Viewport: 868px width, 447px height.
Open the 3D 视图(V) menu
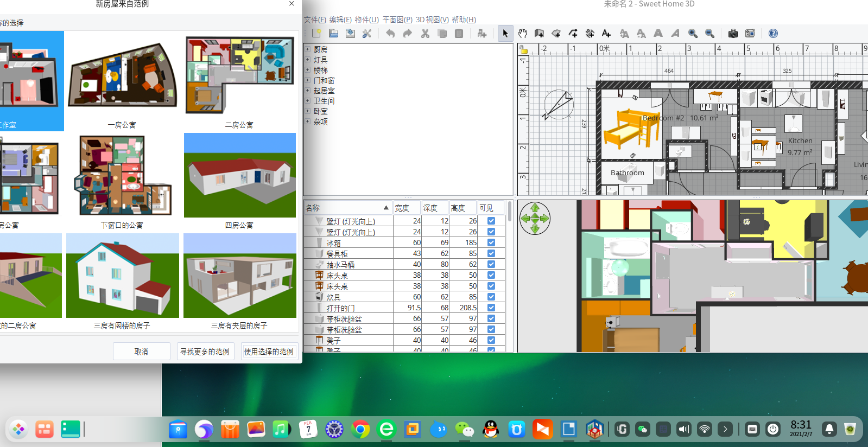[x=432, y=20]
